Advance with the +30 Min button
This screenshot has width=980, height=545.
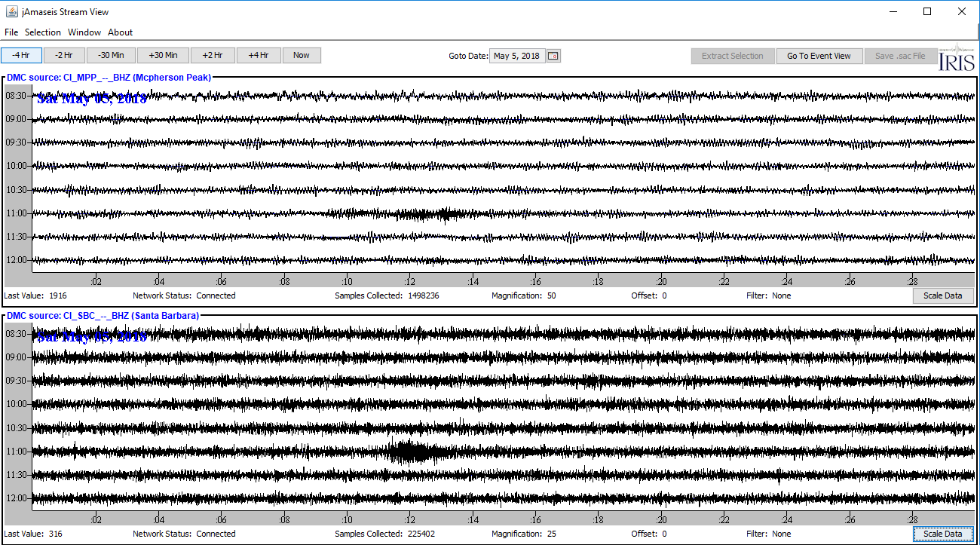(x=163, y=55)
